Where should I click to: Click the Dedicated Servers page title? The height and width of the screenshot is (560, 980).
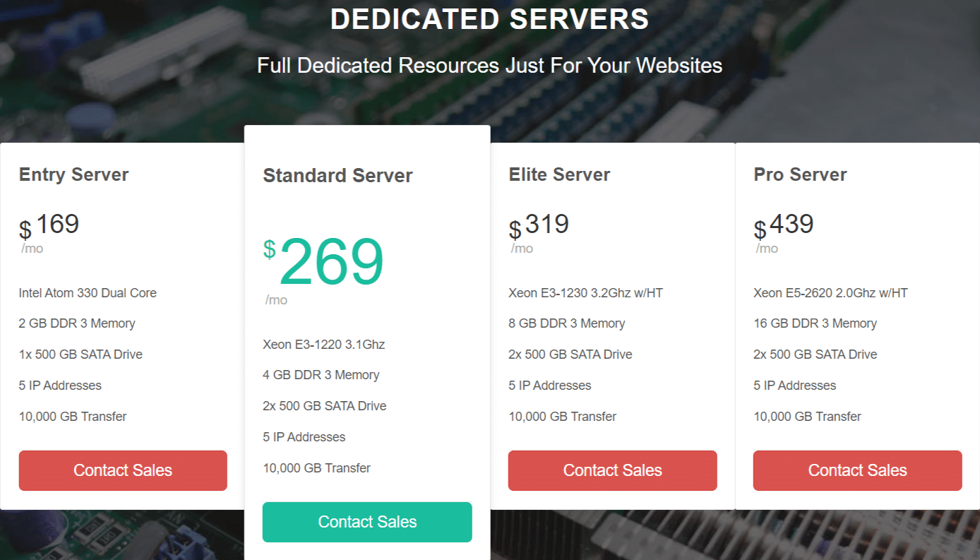pos(490,19)
